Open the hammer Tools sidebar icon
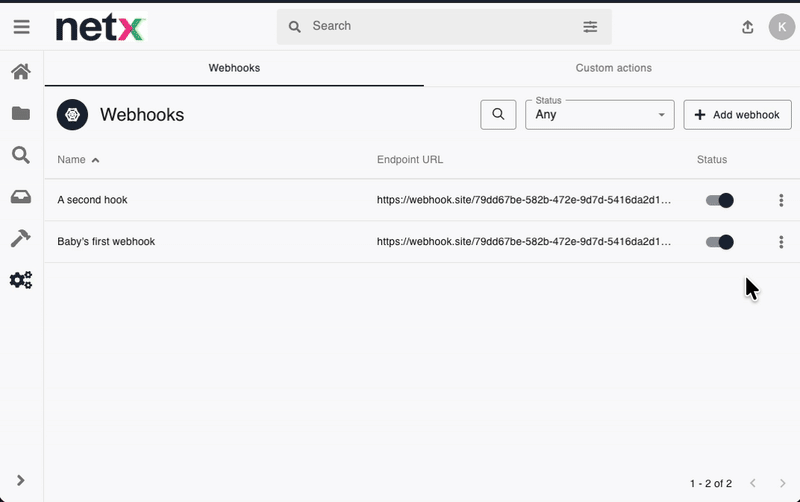Image resolution: width=800 pixels, height=502 pixels. point(21,238)
